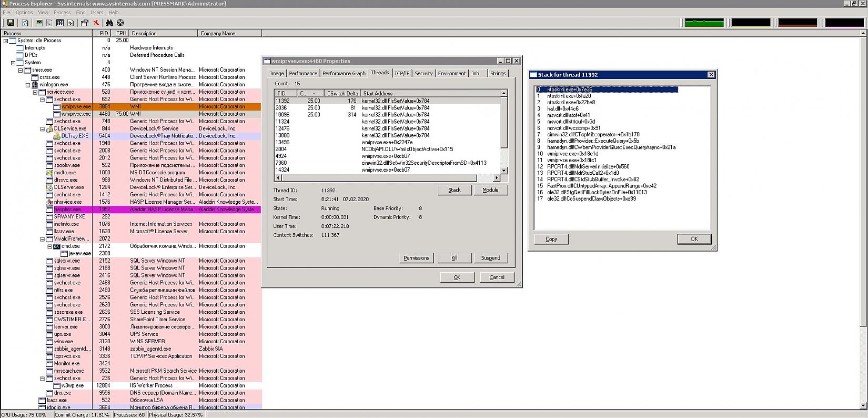Toggle the lower pane toolbar icon
The height and width of the screenshot is (418, 868).
(x=60, y=23)
